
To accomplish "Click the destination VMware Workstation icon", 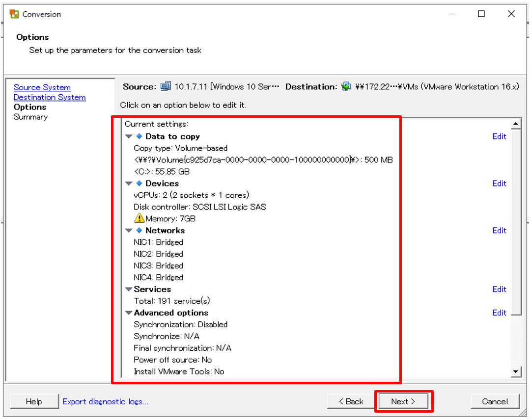I will [346, 86].
